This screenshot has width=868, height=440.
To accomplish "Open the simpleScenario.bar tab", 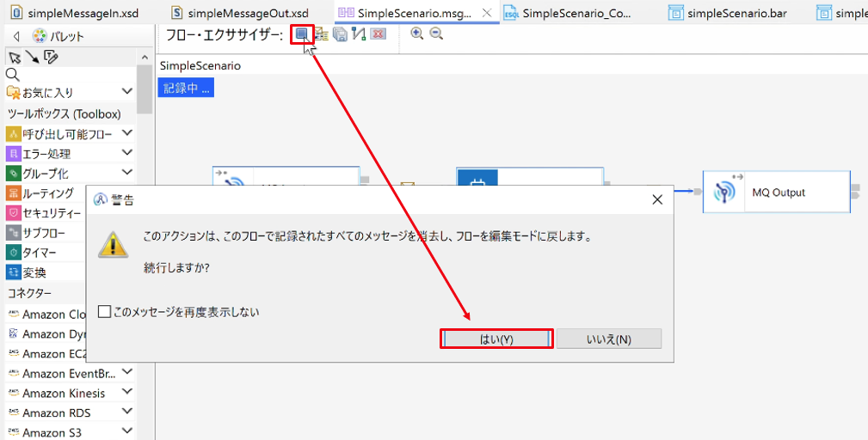I will pos(728,13).
